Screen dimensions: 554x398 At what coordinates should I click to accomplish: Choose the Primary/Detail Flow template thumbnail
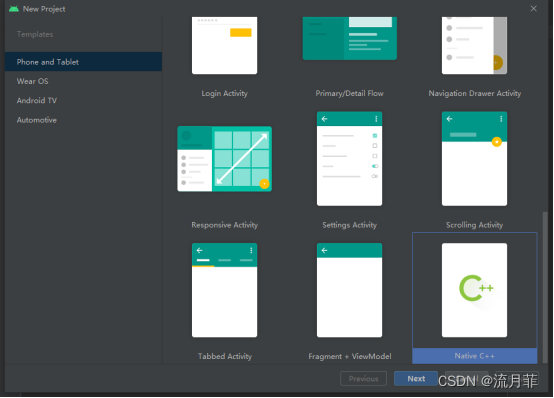coord(349,38)
